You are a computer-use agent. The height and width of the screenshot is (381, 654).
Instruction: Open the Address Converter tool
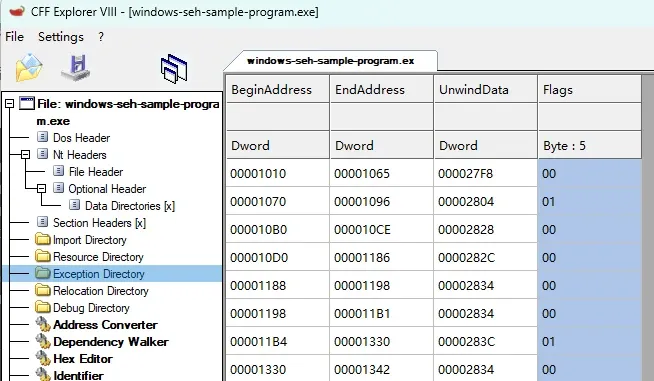[105, 325]
